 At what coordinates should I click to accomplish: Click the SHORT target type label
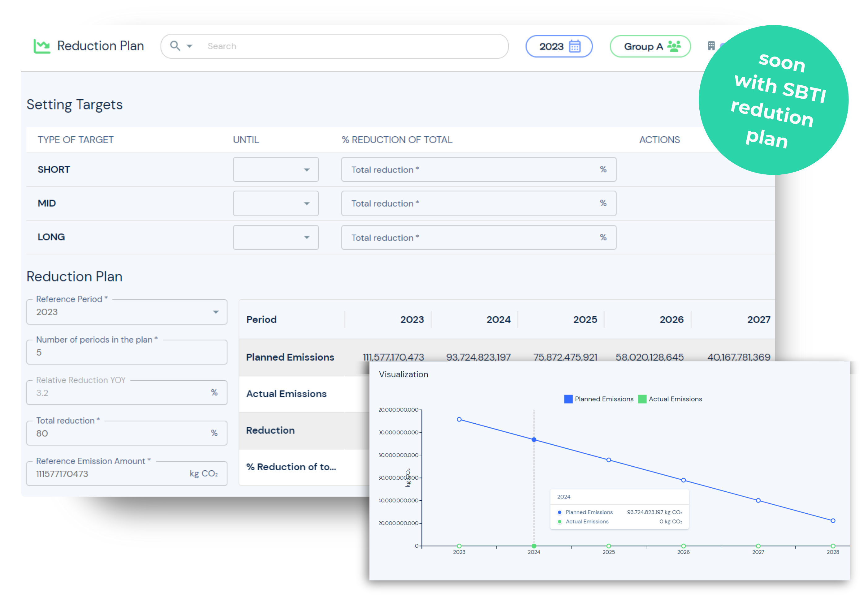pos(54,169)
